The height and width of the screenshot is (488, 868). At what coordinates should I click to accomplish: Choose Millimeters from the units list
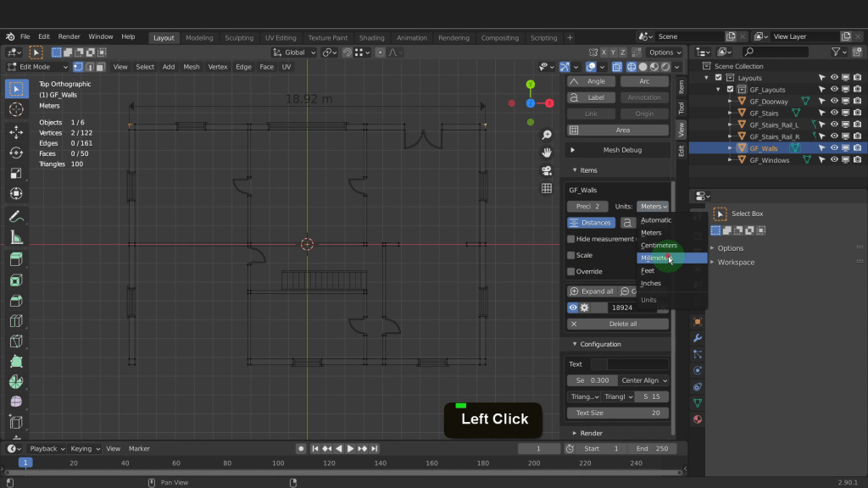654,258
